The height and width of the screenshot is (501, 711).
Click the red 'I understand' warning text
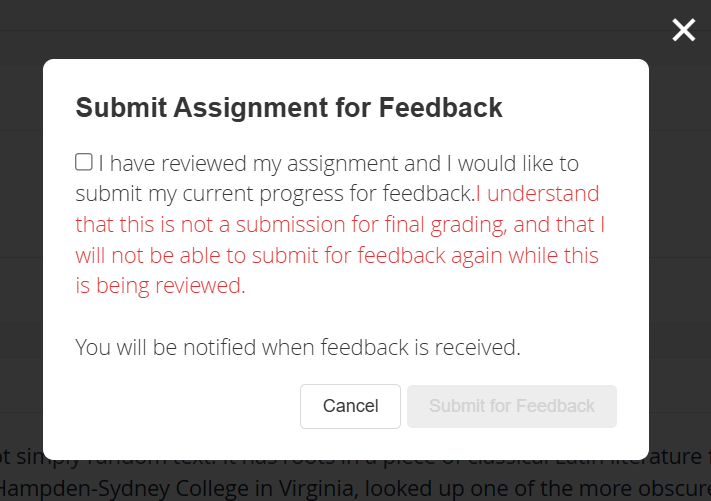pyautogui.click(x=537, y=193)
